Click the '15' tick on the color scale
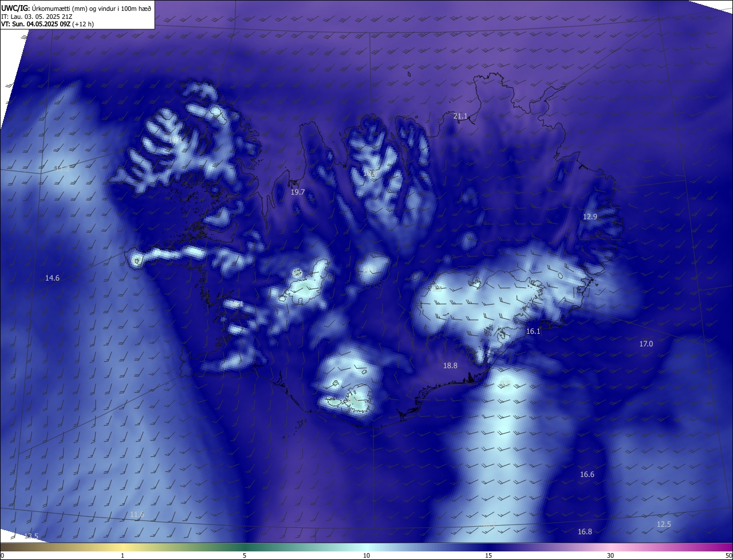The image size is (733, 560). click(488, 555)
